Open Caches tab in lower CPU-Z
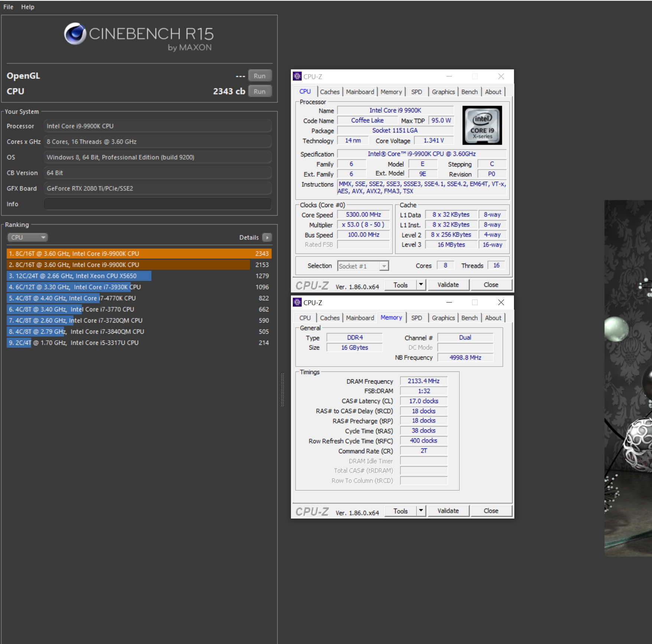652x644 pixels. pyautogui.click(x=330, y=318)
